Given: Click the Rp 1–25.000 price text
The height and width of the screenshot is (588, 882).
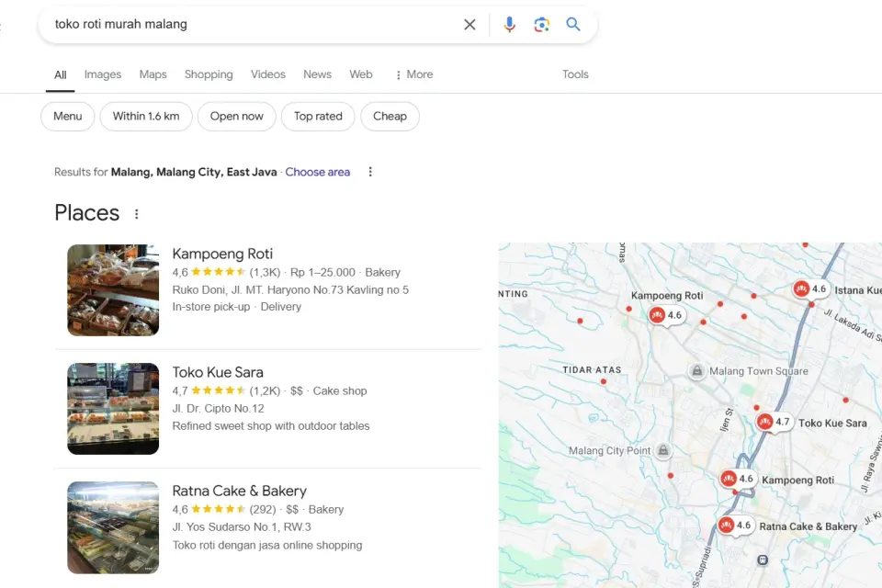Looking at the screenshot, I should (322, 272).
